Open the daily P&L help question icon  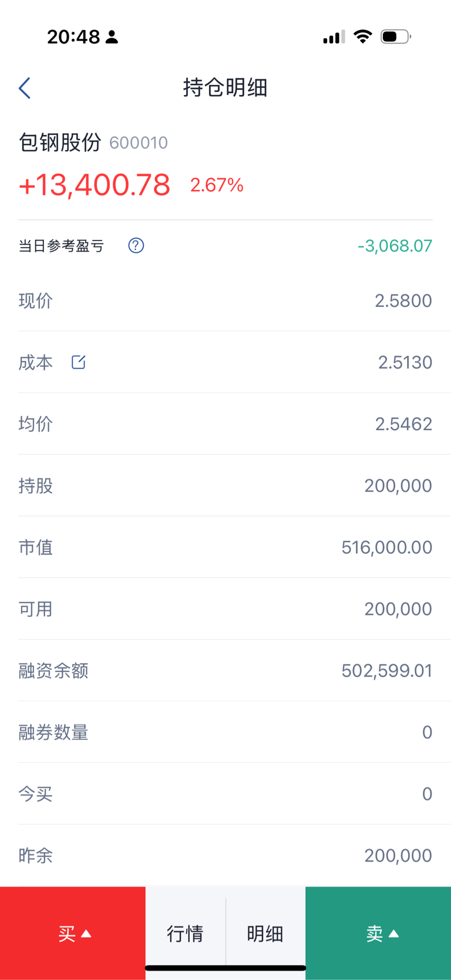click(136, 245)
